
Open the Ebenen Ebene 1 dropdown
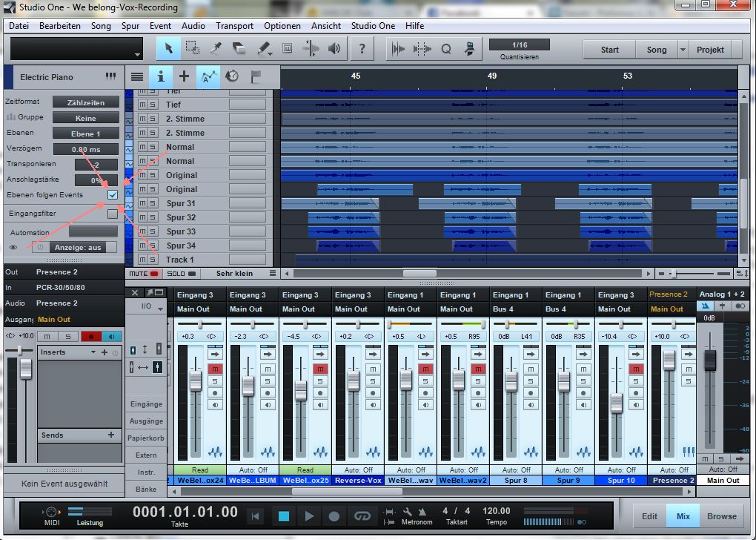point(86,134)
